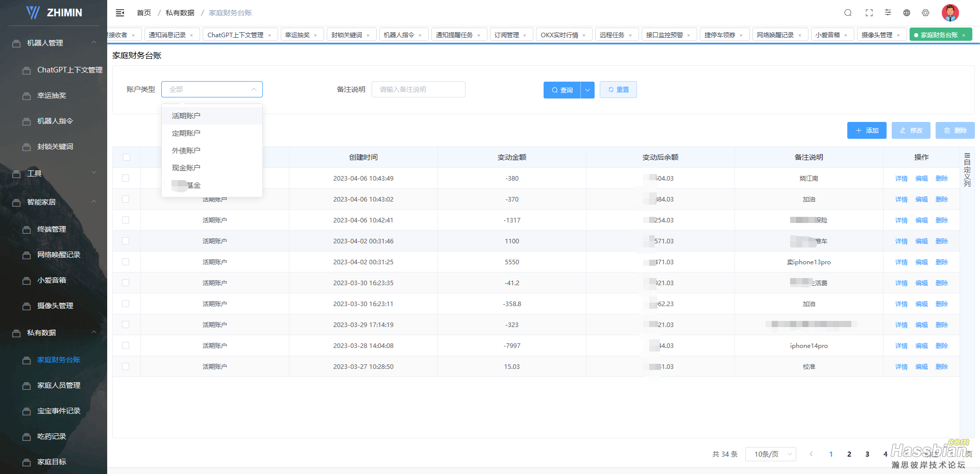Switch to the 订阅管理 tab
The image size is (980, 474).
tap(507, 35)
